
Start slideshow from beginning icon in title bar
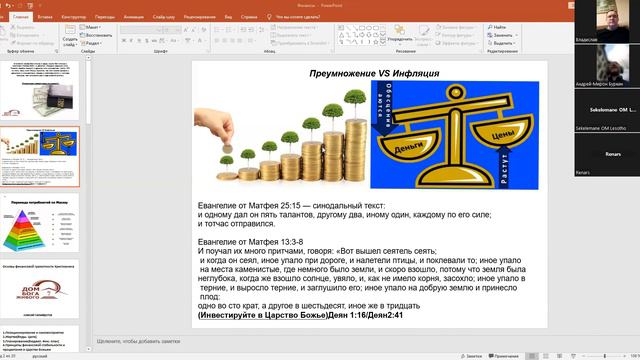[30, 6]
